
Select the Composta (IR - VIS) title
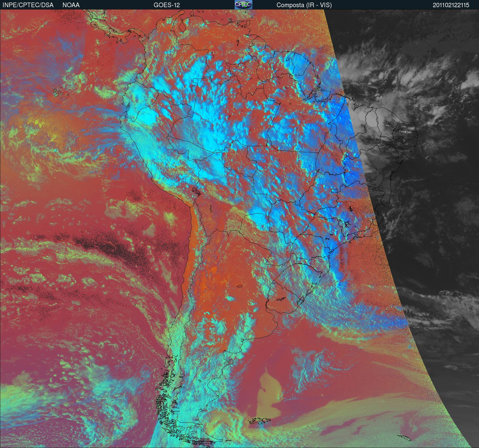(x=304, y=5)
